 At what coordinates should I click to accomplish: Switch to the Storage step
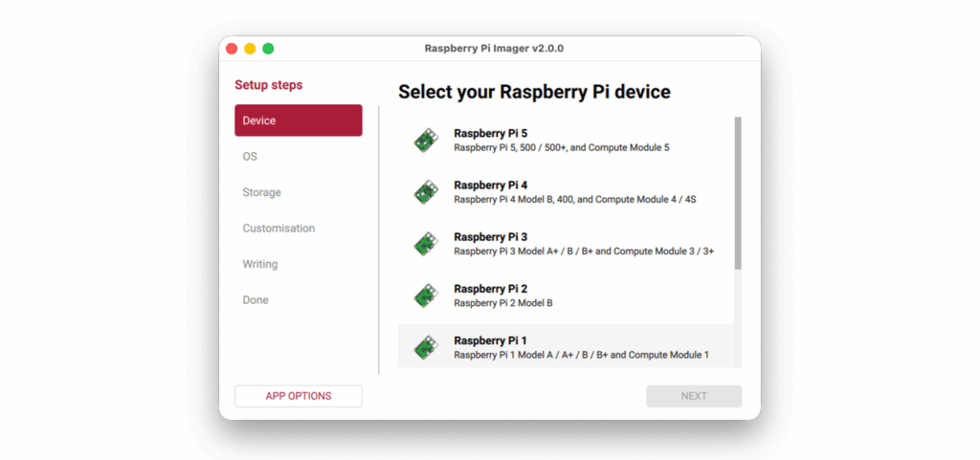point(261,192)
